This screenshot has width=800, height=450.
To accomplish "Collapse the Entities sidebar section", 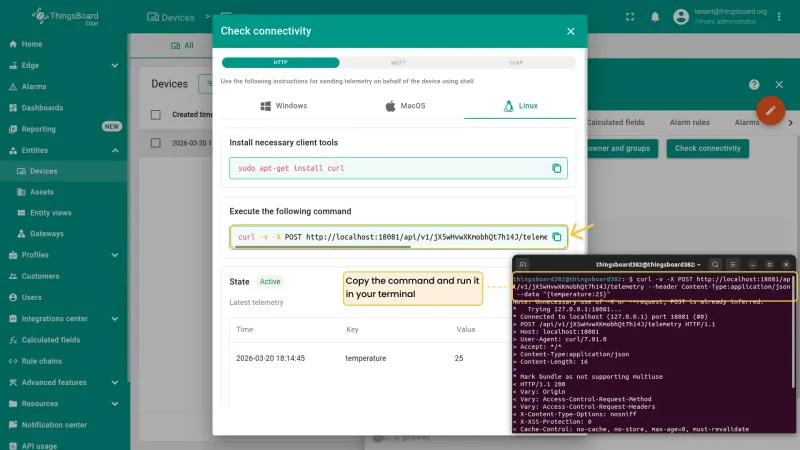I will coord(115,151).
